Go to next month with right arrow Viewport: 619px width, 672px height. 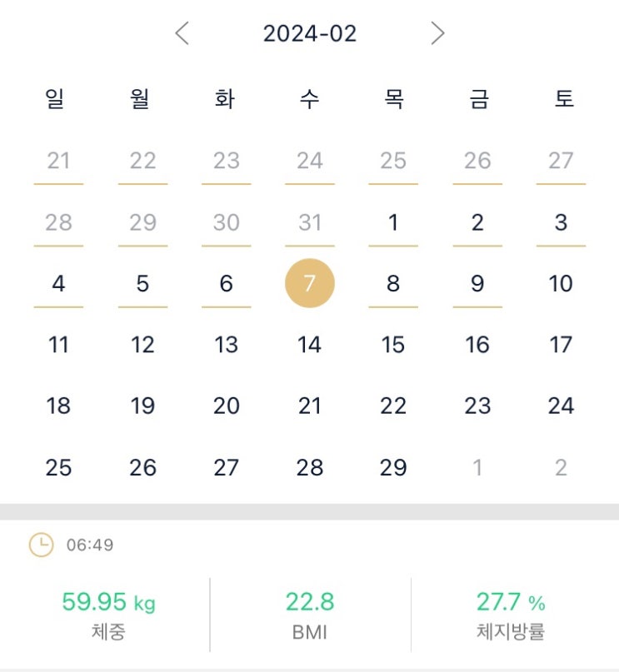[437, 33]
